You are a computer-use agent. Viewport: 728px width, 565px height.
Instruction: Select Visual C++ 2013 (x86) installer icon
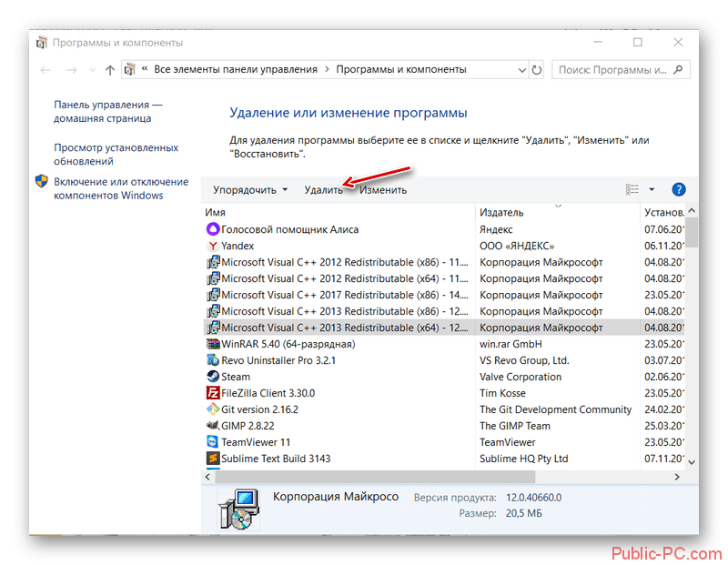coord(213,311)
